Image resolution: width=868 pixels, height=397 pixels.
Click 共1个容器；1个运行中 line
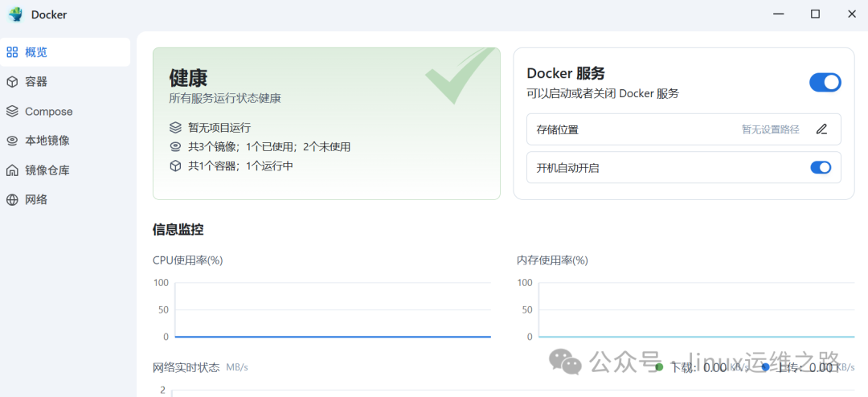(x=240, y=166)
